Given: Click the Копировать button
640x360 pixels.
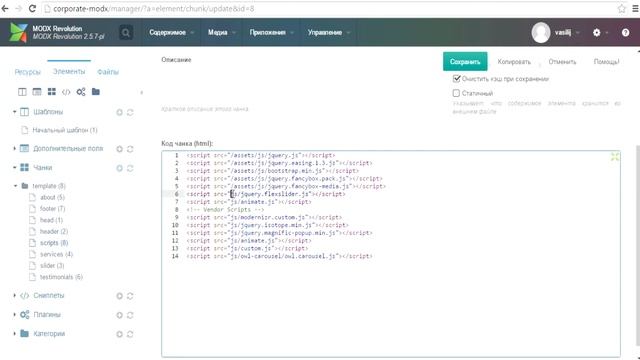Looking at the screenshot, I should coord(514,62).
